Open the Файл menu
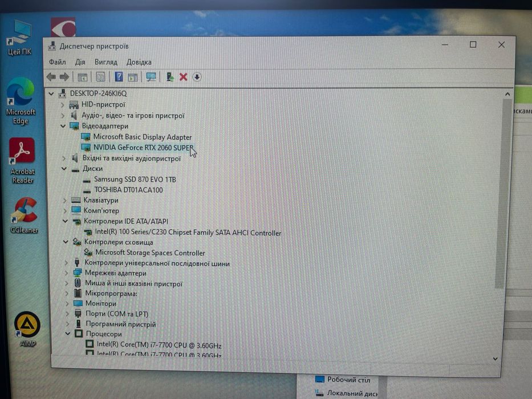The image size is (532, 399). click(x=58, y=62)
